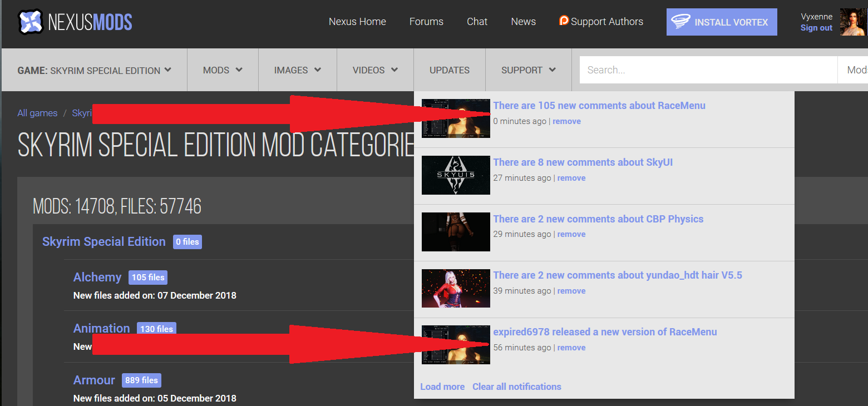868x406 pixels.
Task: Click Clear all notifications
Action: [x=517, y=387]
